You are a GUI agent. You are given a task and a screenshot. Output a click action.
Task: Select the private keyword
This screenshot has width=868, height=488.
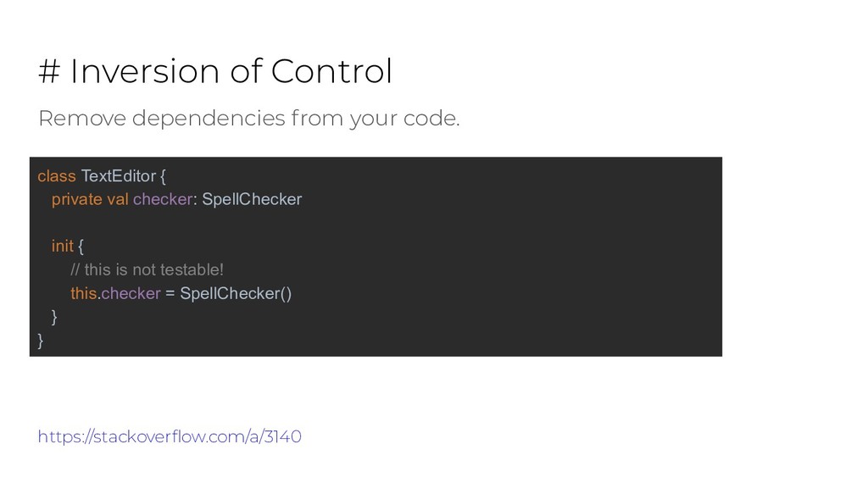coord(77,199)
